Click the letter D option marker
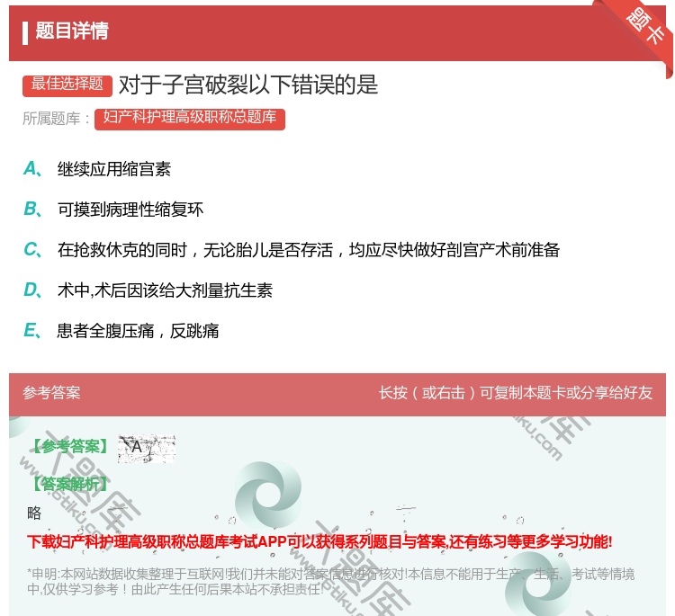The width and height of the screenshot is (675, 616). point(32,290)
